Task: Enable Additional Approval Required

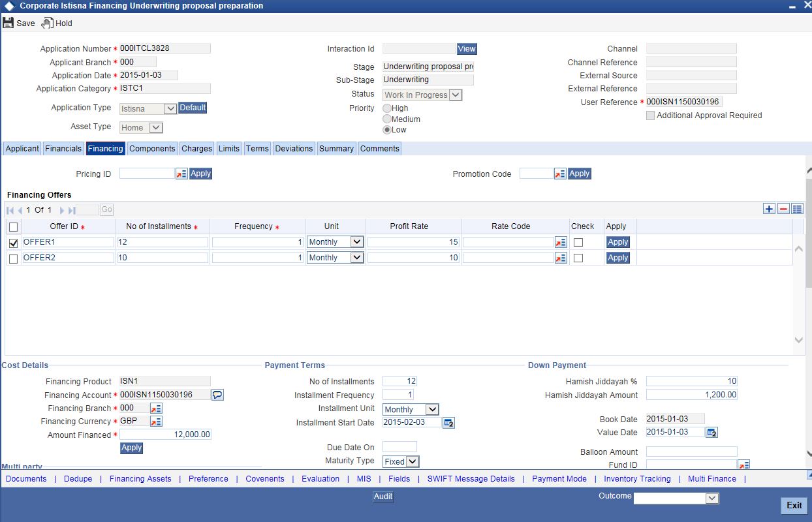Action: (x=650, y=115)
